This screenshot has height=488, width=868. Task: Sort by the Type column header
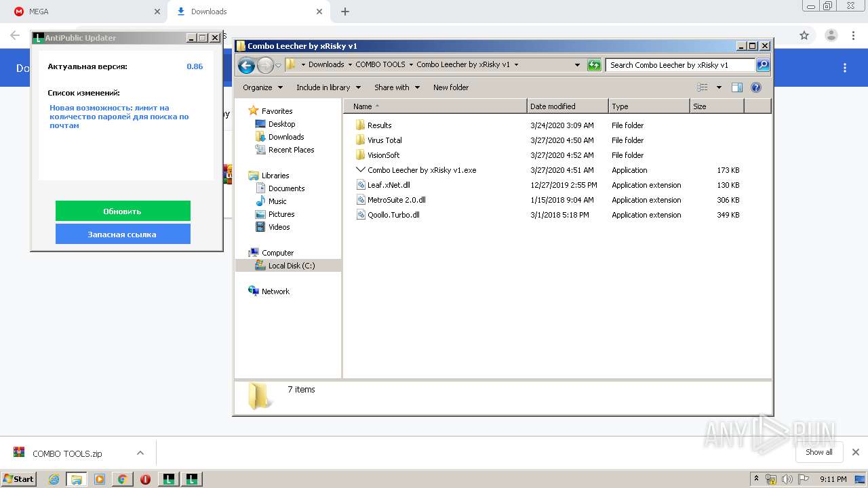click(649, 106)
